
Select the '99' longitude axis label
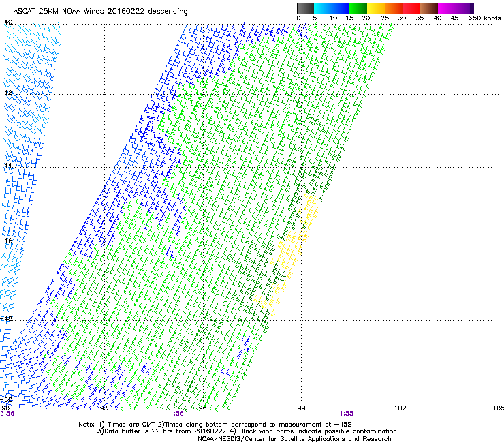(301, 408)
